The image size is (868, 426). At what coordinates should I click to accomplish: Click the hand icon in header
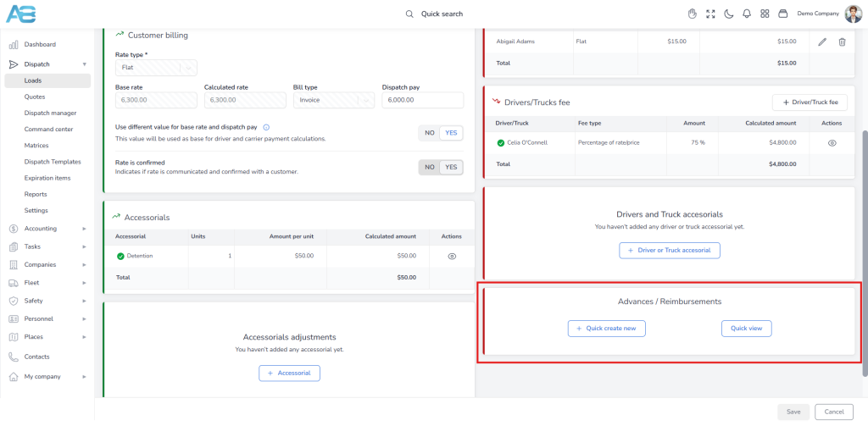click(692, 14)
